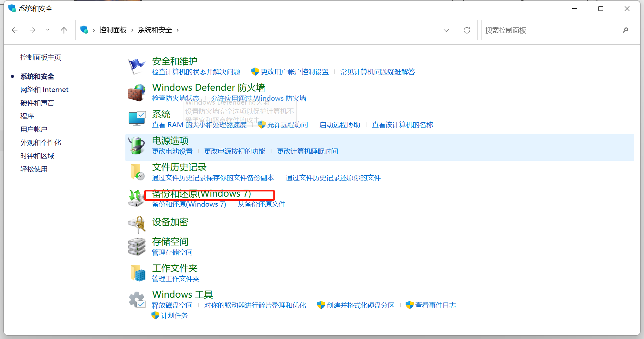The height and width of the screenshot is (339, 644).
Task: Click 计划任务 link
Action: point(174,316)
